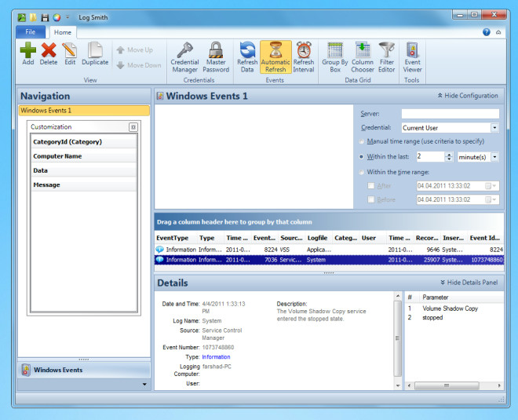Select the VSS event row

[329, 250]
